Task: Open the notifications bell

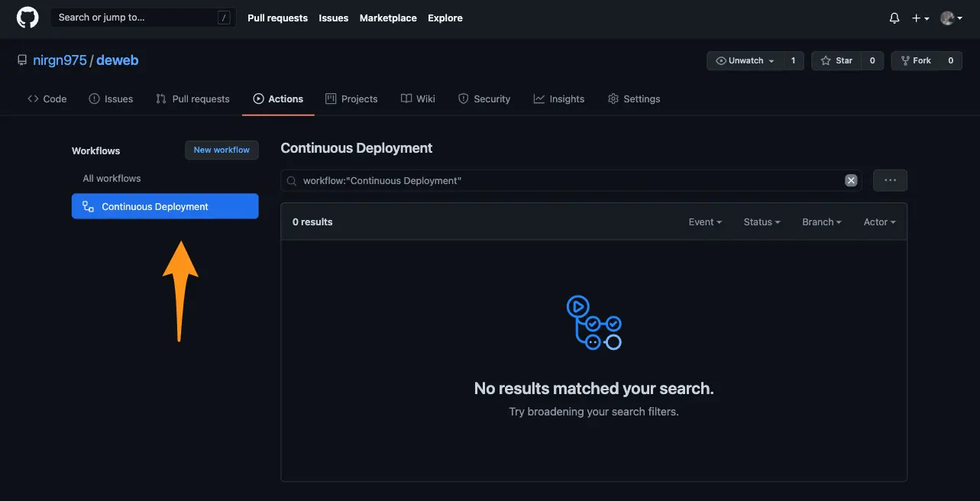Action: [893, 18]
